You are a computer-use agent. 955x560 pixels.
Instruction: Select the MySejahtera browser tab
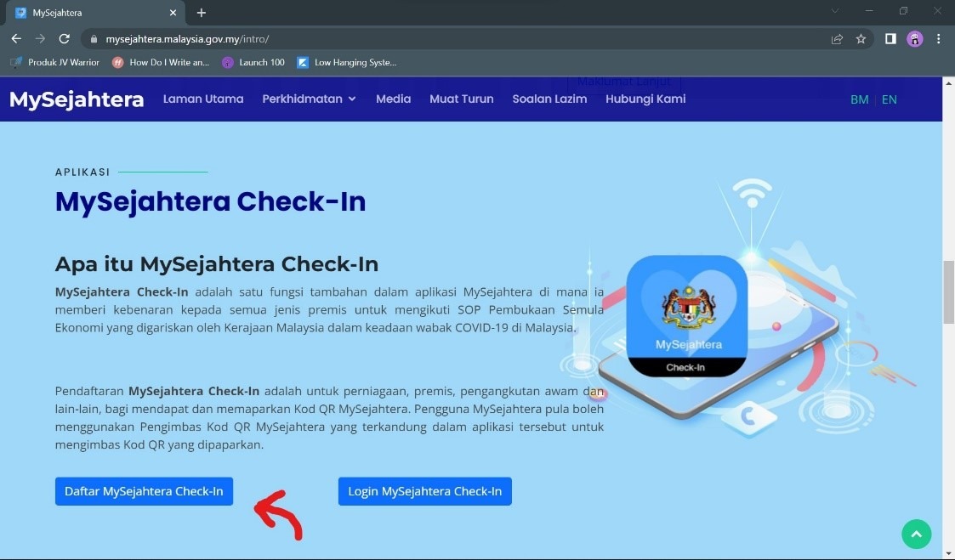click(x=96, y=13)
